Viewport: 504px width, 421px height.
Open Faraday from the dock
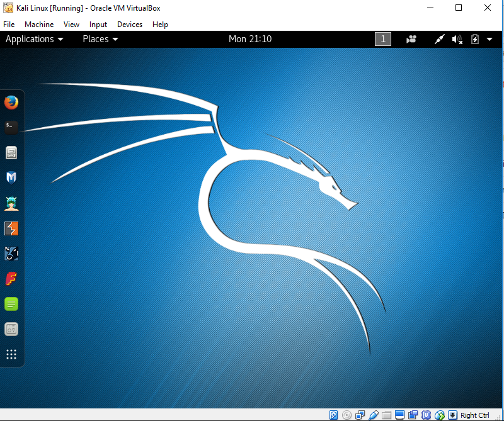pyautogui.click(x=11, y=278)
